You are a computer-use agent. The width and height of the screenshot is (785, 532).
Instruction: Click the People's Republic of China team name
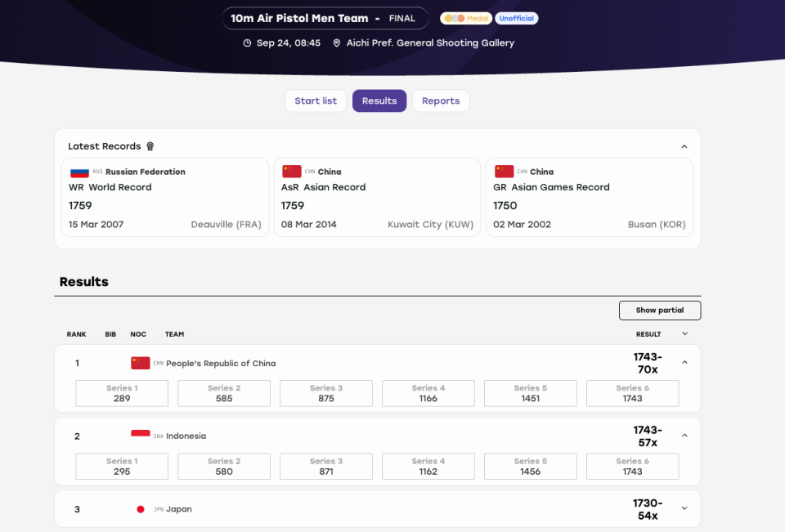click(x=221, y=364)
